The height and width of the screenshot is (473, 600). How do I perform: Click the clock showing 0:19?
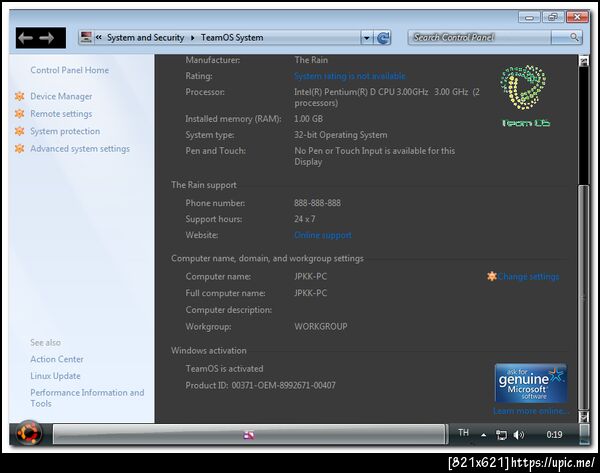click(x=554, y=435)
